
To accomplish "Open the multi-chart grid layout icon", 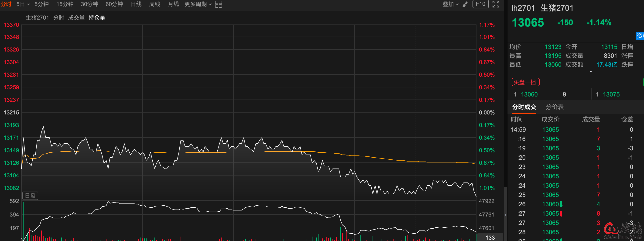I will (x=218, y=4).
